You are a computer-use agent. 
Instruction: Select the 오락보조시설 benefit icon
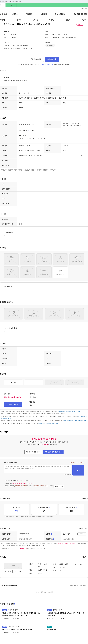click(x=44, y=272)
